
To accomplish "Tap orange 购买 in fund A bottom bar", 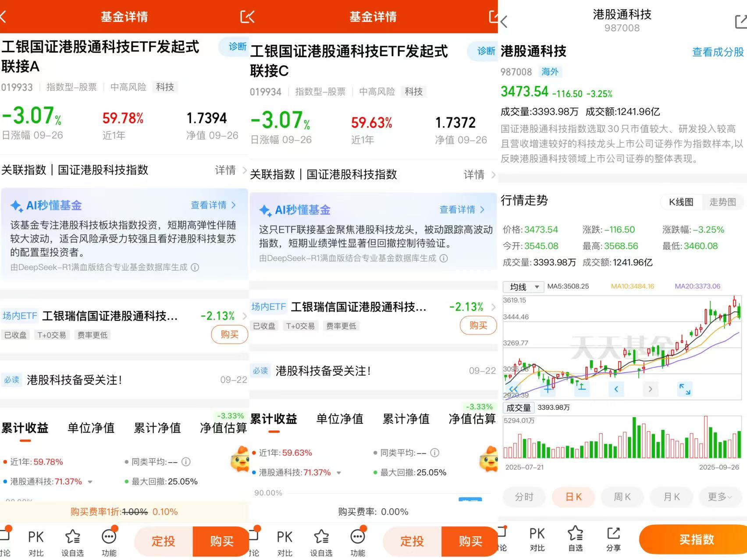I will point(221,541).
